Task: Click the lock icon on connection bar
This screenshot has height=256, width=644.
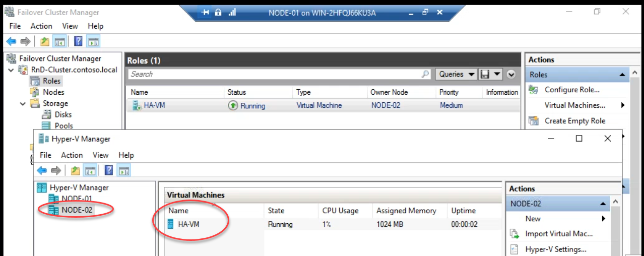Action: [x=218, y=13]
